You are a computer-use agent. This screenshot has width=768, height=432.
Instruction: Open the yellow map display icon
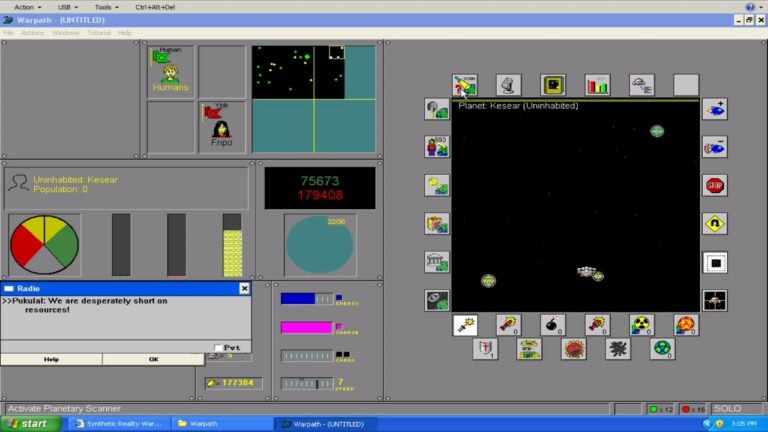pos(553,85)
